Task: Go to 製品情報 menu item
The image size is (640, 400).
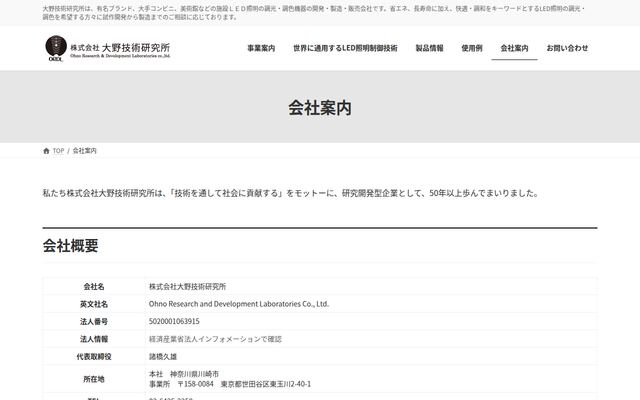Action: click(x=429, y=48)
